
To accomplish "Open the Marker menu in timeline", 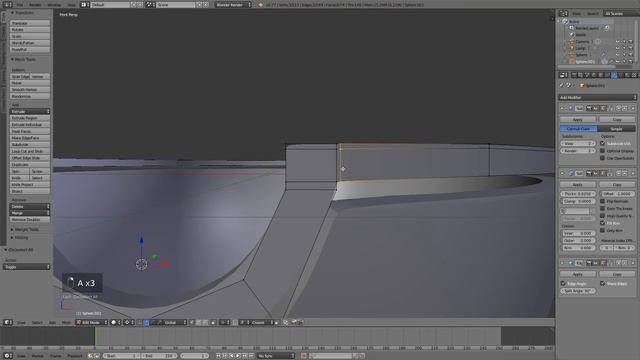I will tap(38, 356).
